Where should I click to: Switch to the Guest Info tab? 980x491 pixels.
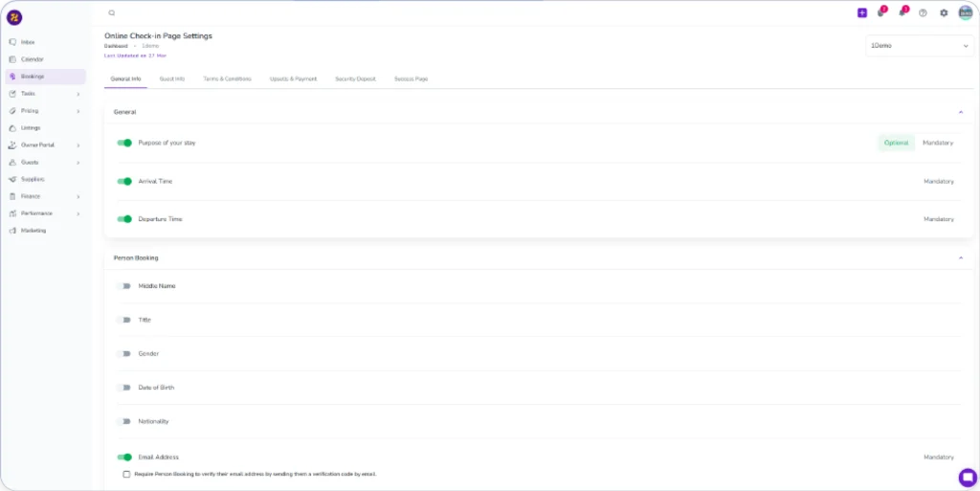coord(172,78)
